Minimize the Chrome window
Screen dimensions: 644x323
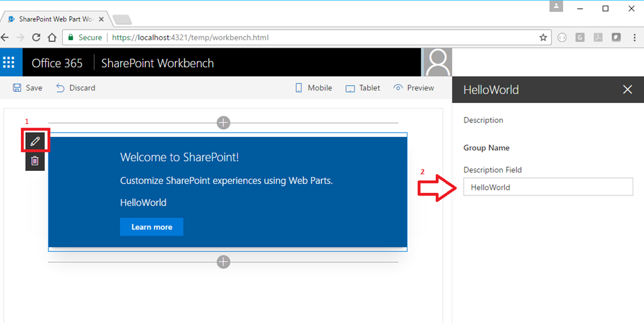[x=580, y=9]
